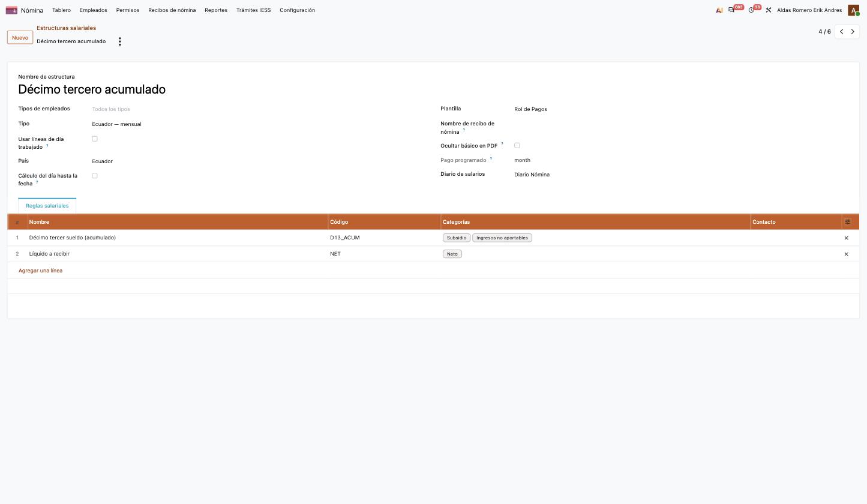
Task: Open the Recibos de nómina menu
Action: pos(172,10)
